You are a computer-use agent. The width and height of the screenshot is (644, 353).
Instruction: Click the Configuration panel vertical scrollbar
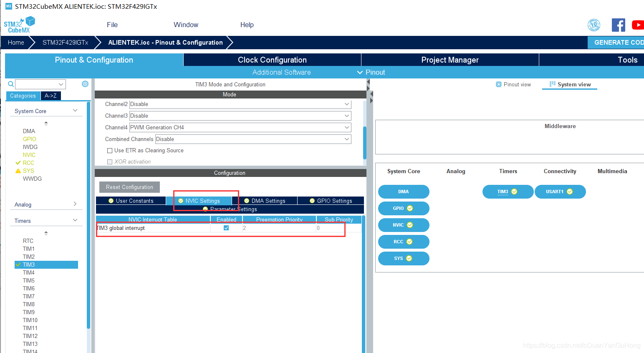[x=364, y=284]
